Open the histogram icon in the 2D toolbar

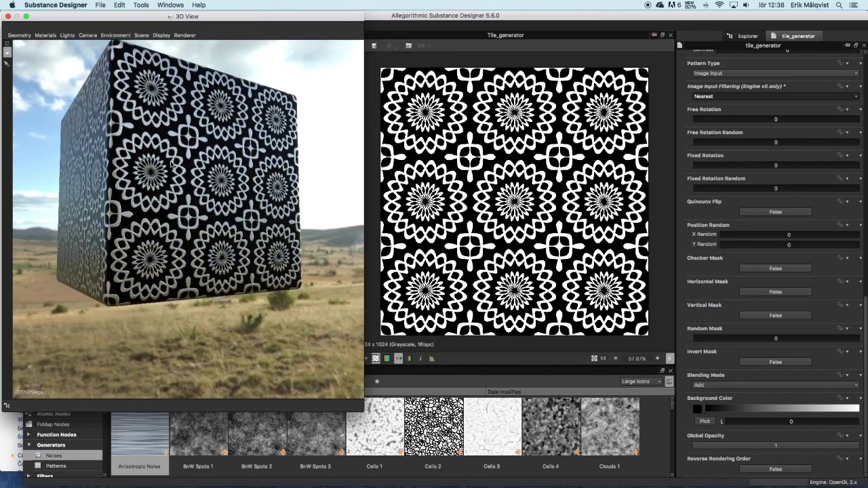point(431,358)
